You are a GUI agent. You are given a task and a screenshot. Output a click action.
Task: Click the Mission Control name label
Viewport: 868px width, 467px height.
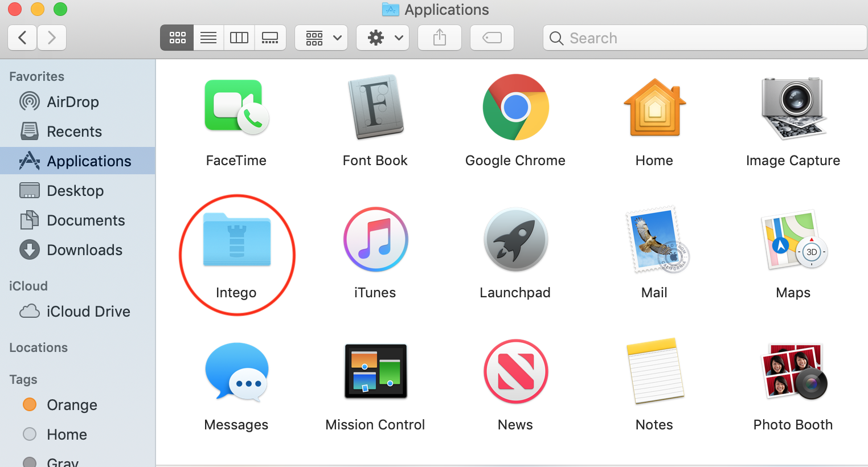(375, 425)
